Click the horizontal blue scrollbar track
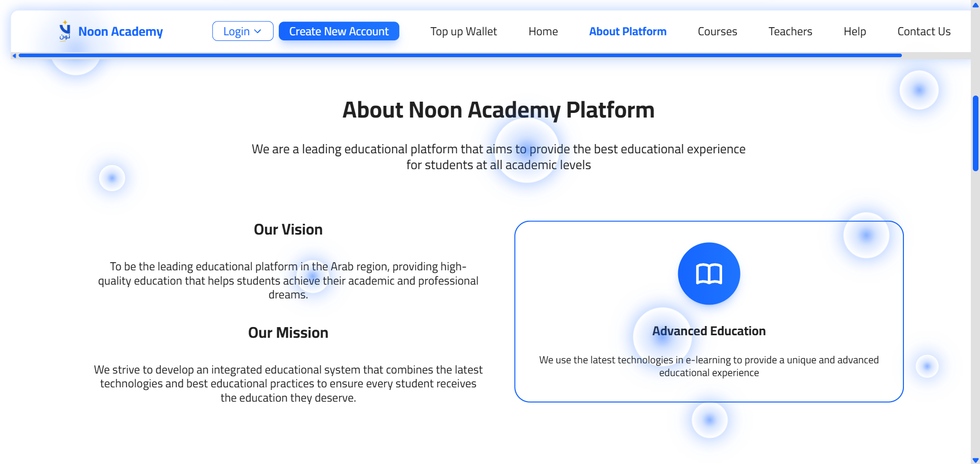This screenshot has height=464, width=980. (460, 55)
